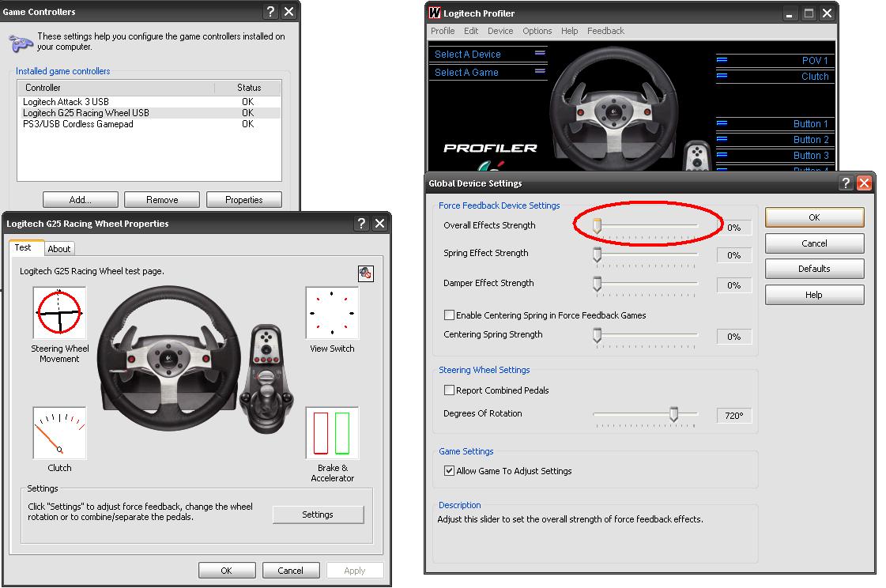Click the G25 wheel image in Profiler window
The width and height of the screenshot is (886, 588).
coord(614,107)
